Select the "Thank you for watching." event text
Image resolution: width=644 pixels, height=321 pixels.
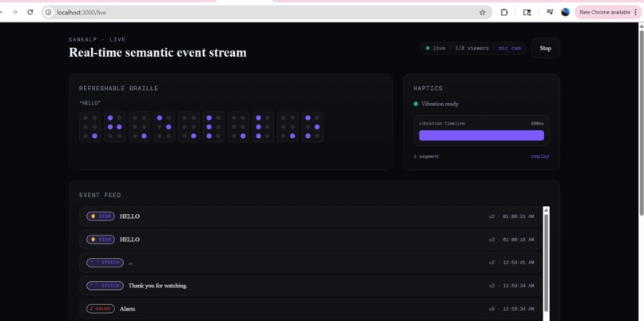point(157,285)
